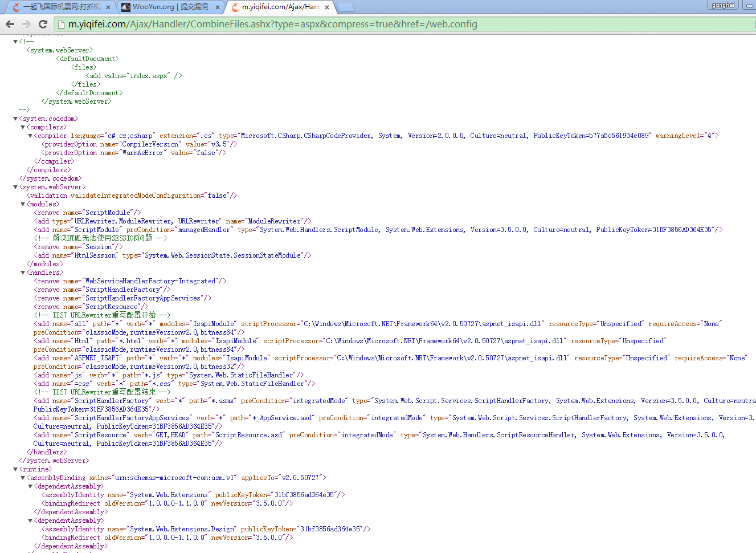This screenshot has height=553, width=756.
Task: Collapse the first <dependentAssembly> node
Action: click(30, 486)
